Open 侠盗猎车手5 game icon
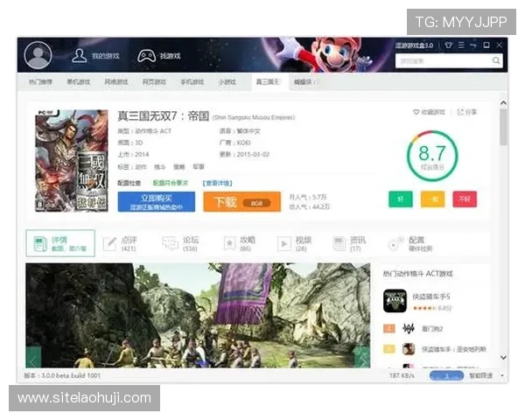 pyautogui.click(x=395, y=301)
